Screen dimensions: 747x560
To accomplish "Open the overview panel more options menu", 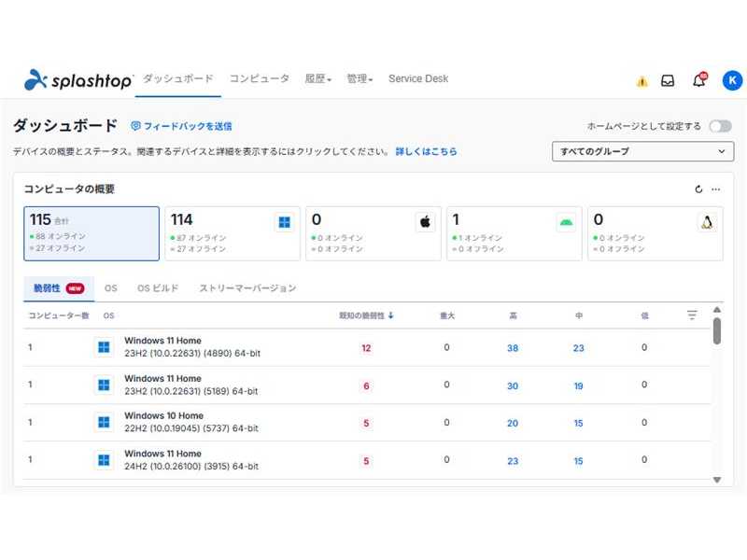I will pyautogui.click(x=716, y=189).
